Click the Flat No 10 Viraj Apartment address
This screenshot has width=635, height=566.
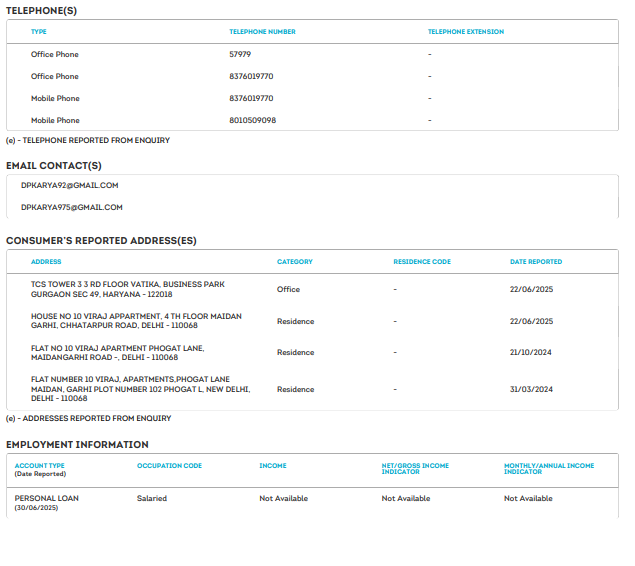[117, 352]
